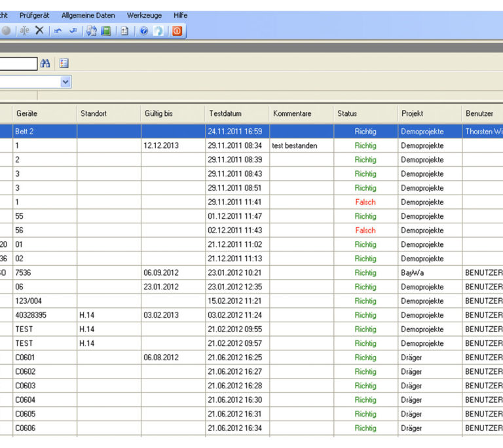503x448 pixels.
Task: Click Gültig bis cell 03.02.2013
Action: pyautogui.click(x=173, y=315)
